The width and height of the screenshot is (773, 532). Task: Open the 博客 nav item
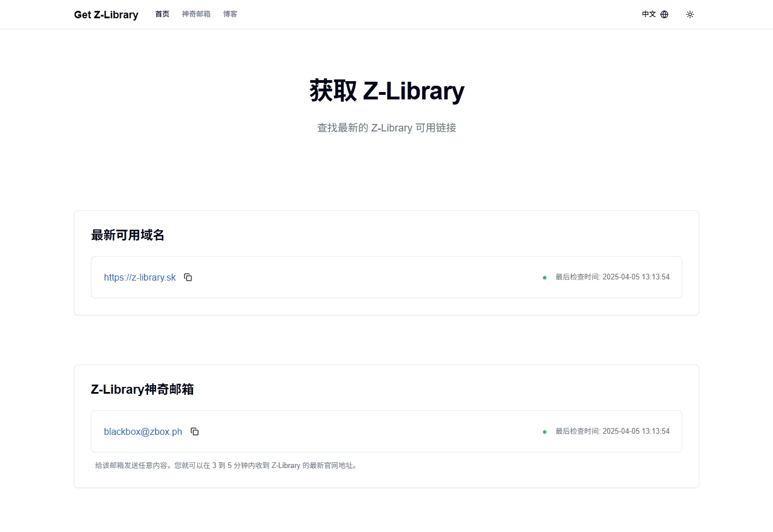pyautogui.click(x=230, y=14)
